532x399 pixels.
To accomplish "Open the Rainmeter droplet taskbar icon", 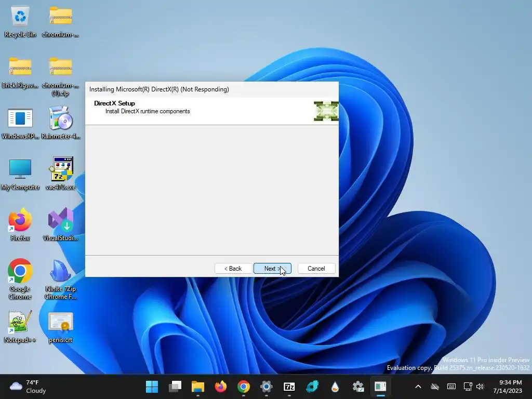I will point(335,387).
